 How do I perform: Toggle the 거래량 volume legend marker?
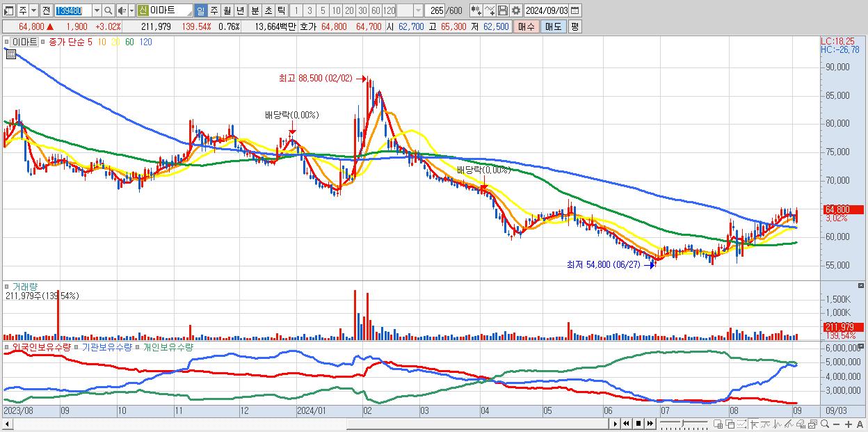(x=8, y=286)
